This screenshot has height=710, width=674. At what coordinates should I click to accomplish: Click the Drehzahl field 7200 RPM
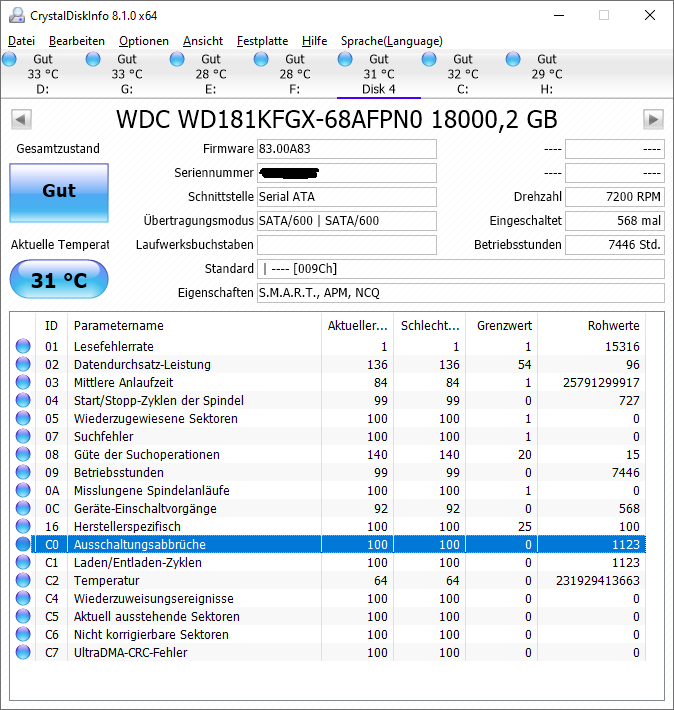click(615, 197)
